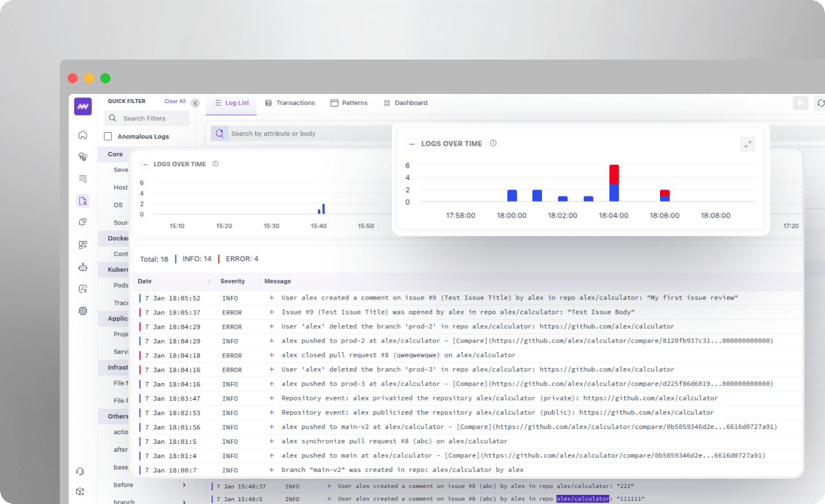
Task: Expand the Logs Over Time chart to fullscreen
Action: click(748, 144)
